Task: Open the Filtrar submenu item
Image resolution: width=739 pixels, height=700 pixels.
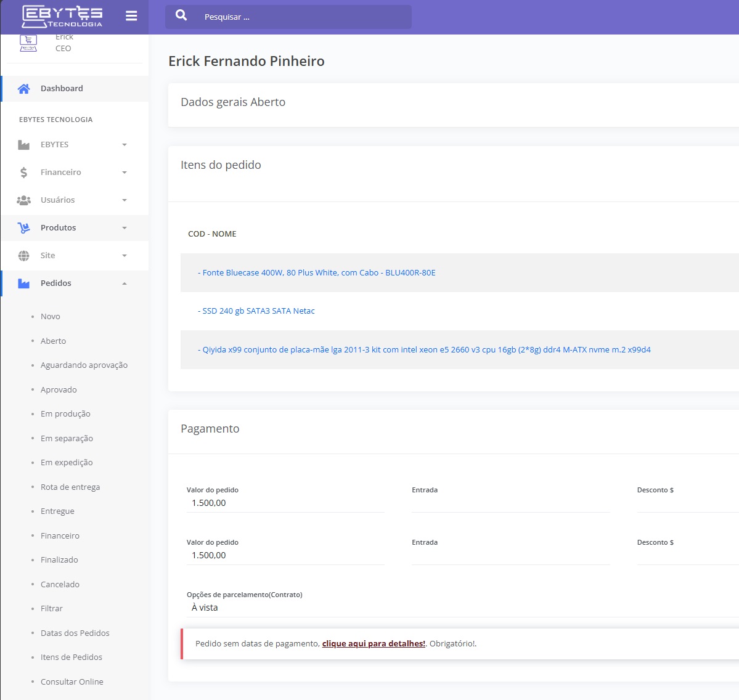Action: pos(51,609)
